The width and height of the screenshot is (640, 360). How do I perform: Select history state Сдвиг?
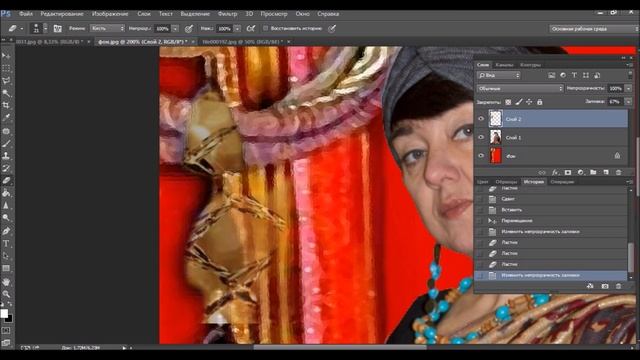click(551, 199)
